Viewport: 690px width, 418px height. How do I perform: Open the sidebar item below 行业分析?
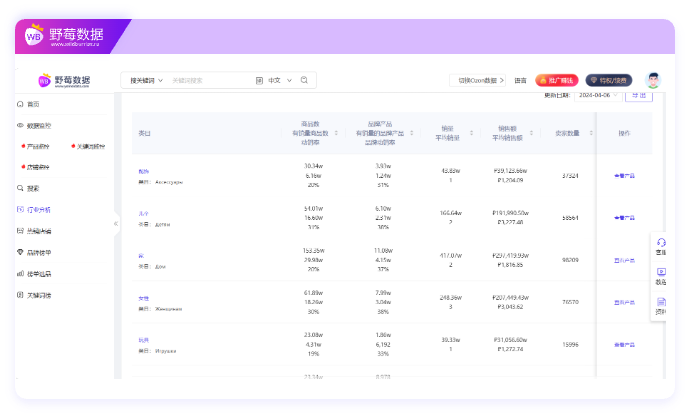39,231
